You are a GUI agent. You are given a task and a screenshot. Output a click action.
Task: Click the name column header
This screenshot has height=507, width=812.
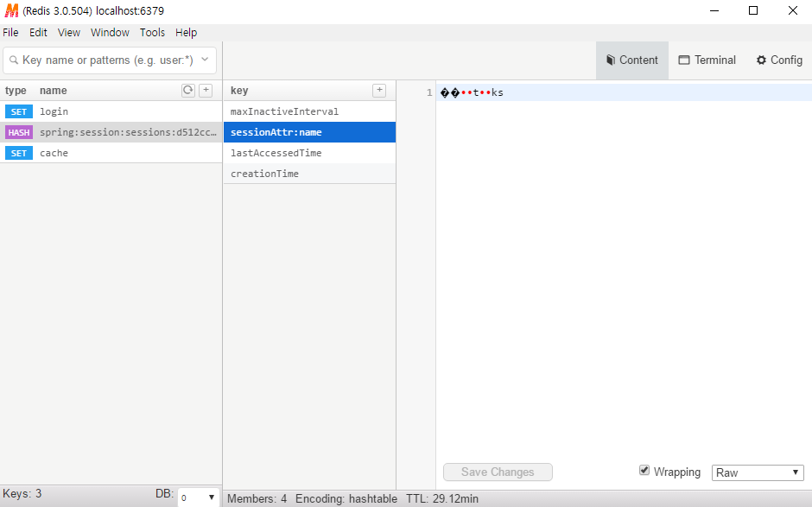[x=54, y=90]
